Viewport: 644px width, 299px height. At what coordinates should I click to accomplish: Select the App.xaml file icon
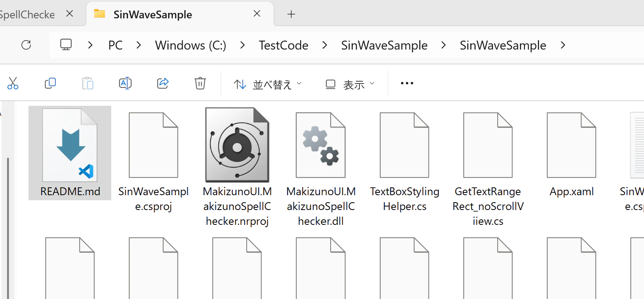click(571, 145)
